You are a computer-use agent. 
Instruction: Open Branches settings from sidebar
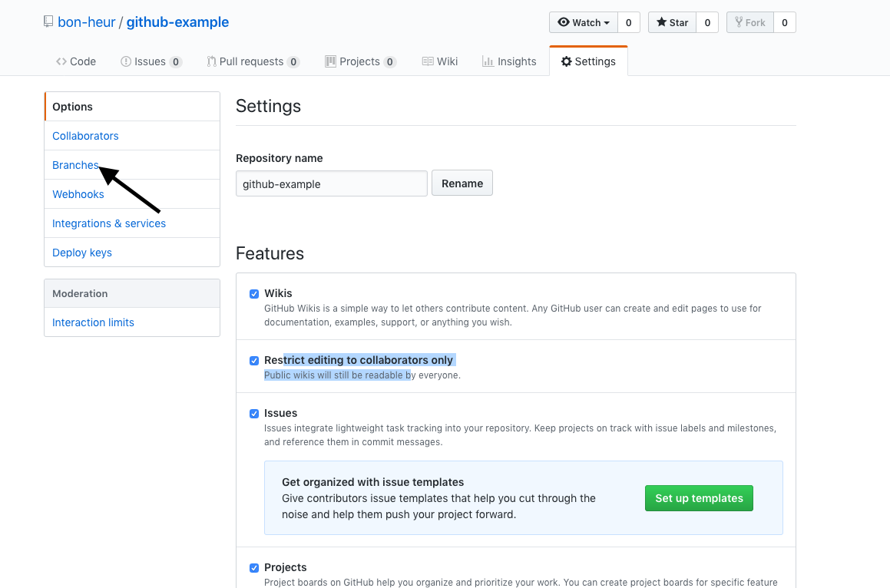click(x=75, y=165)
